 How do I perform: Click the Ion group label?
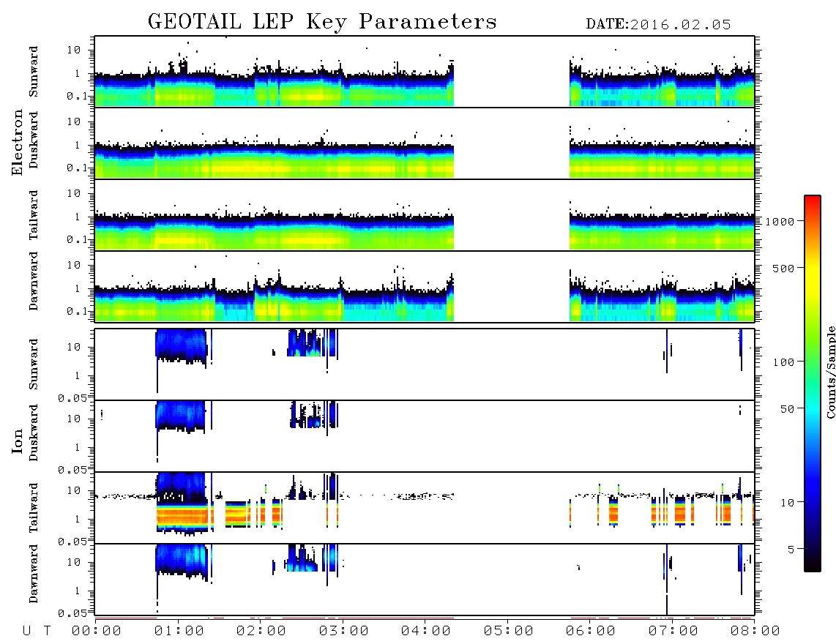coord(17,441)
